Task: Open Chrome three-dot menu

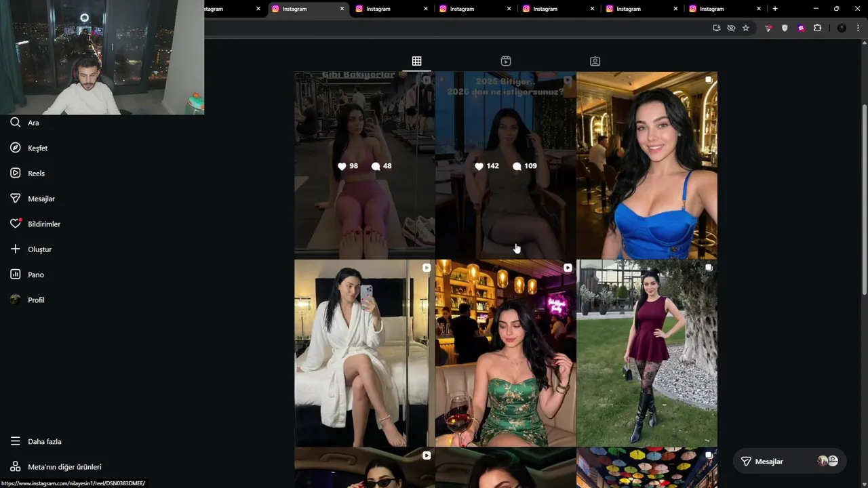Action: (859, 28)
